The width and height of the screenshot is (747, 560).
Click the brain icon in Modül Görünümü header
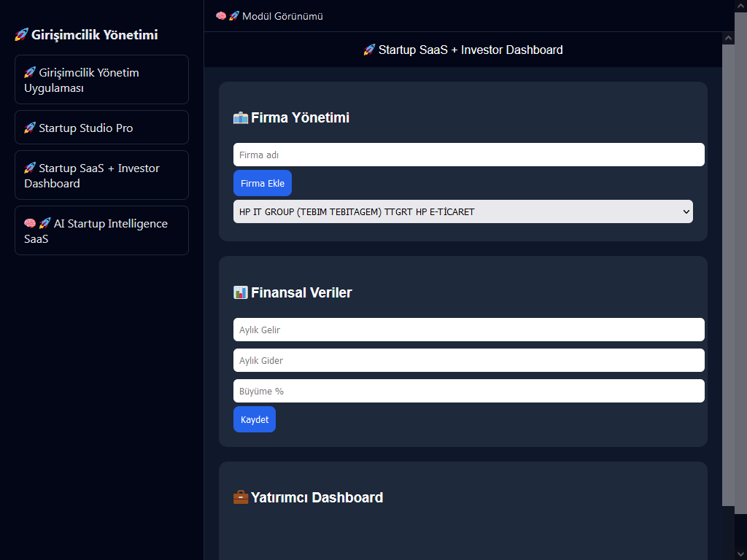coord(221,16)
